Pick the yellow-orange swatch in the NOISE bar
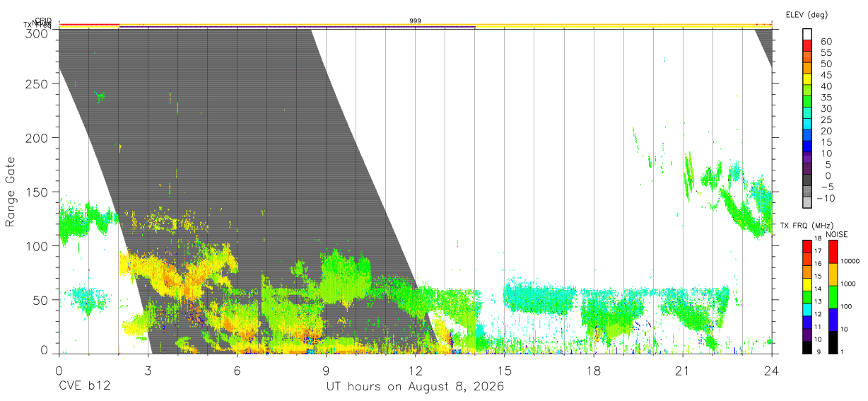 833,274
